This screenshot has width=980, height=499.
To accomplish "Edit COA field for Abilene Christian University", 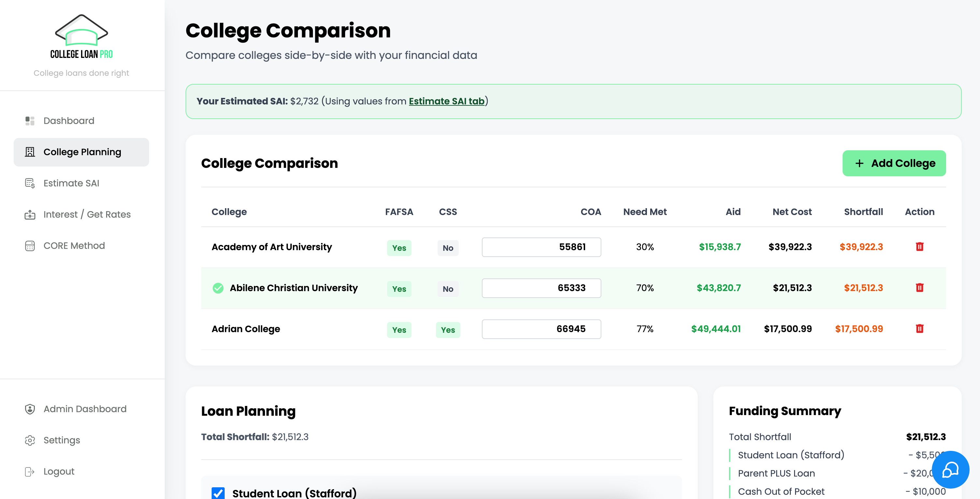I will click(541, 288).
